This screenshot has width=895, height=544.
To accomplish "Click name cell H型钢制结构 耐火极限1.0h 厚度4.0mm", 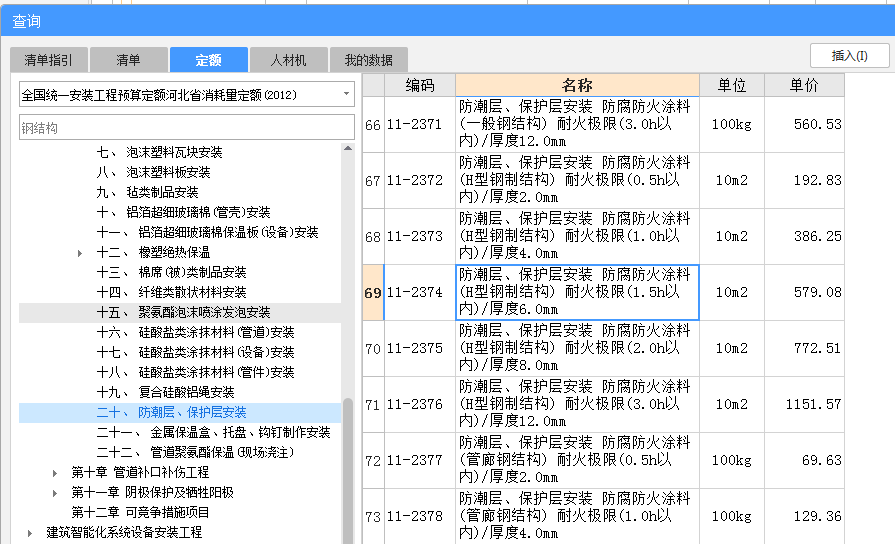I will click(577, 236).
